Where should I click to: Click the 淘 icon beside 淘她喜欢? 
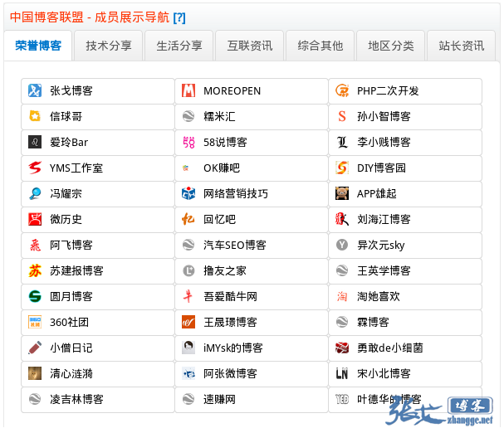342,296
